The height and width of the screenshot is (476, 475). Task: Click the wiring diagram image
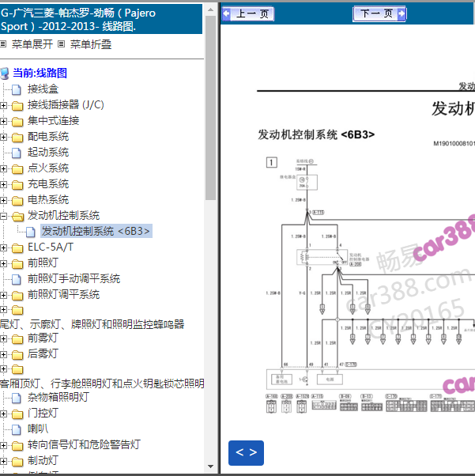coord(371,285)
